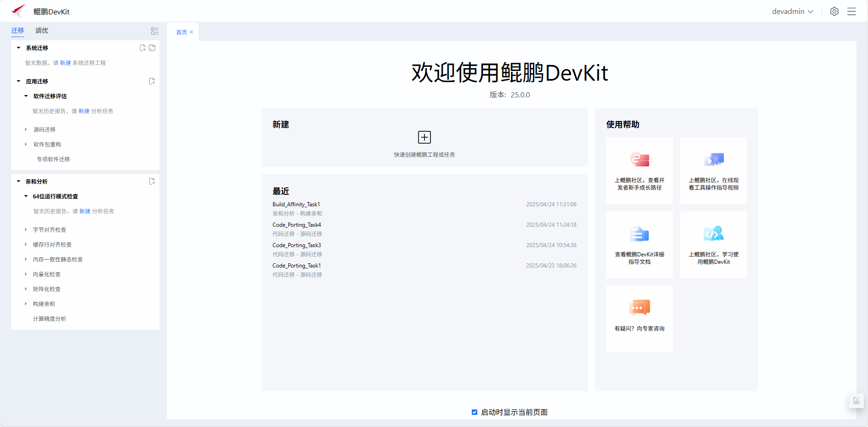This screenshot has height=427, width=868.
Task: Open the devadmin user dropdown
Action: [792, 12]
